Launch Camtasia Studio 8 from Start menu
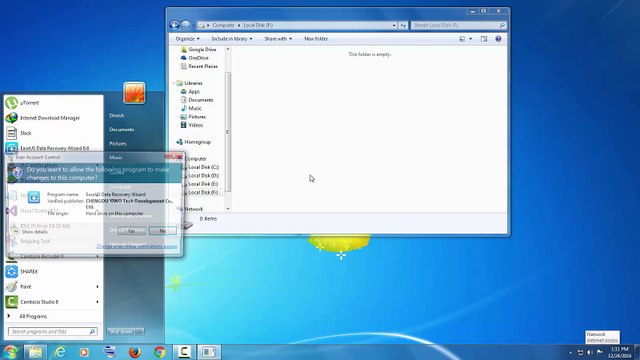 coord(53,302)
